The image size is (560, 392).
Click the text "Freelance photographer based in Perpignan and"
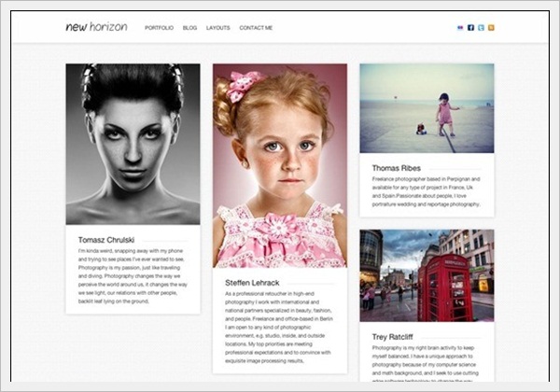tap(426, 179)
